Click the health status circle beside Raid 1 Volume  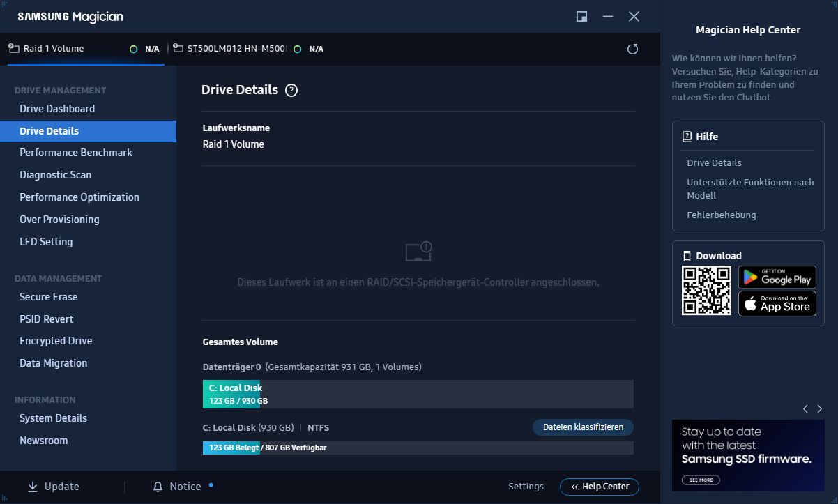[x=133, y=49]
